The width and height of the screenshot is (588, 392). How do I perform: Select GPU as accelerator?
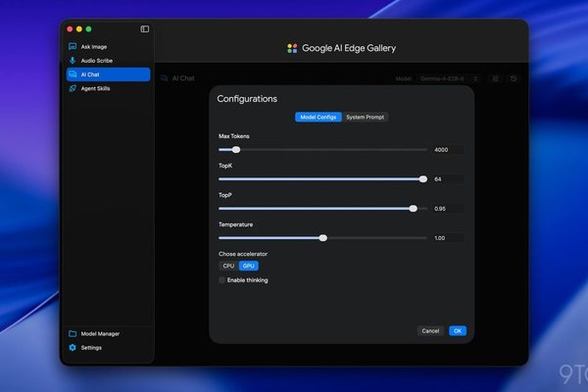(248, 266)
